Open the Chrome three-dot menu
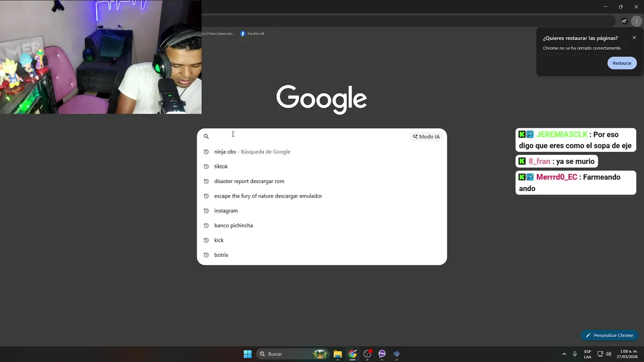 [x=637, y=21]
